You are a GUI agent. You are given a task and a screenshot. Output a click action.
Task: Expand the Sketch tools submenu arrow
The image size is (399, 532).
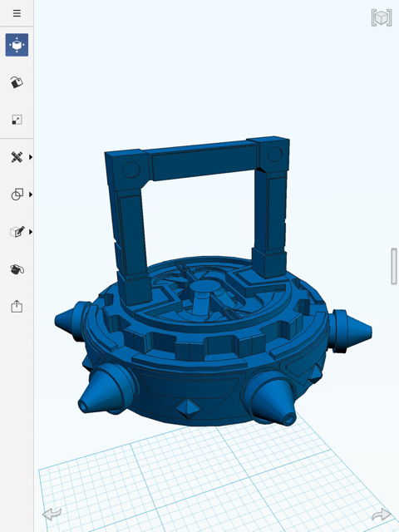(31, 157)
